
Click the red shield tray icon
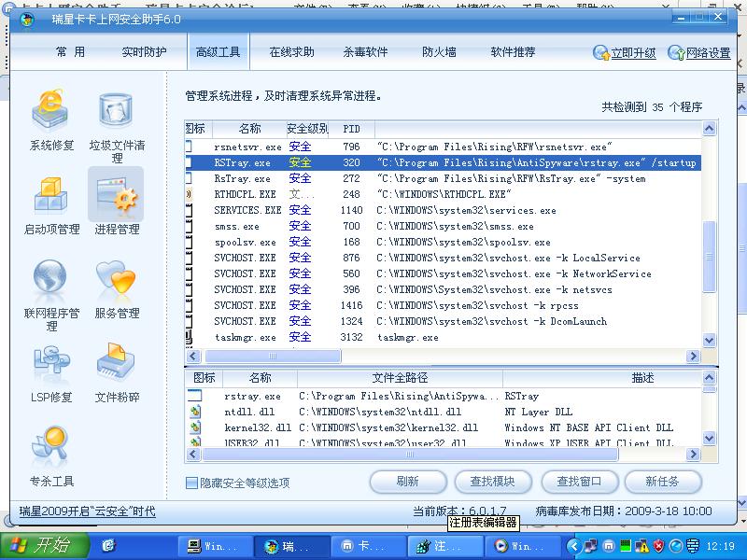pyautogui.click(x=659, y=546)
